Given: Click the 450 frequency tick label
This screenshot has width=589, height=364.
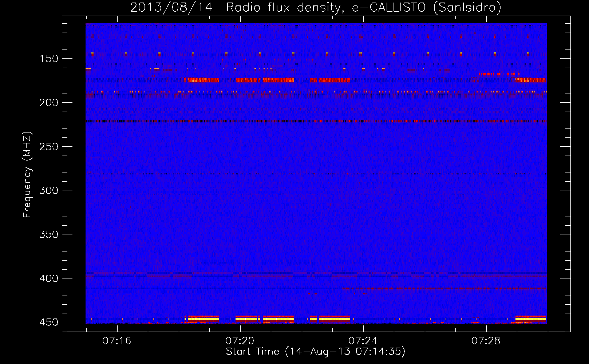Looking at the screenshot, I should point(49,323).
